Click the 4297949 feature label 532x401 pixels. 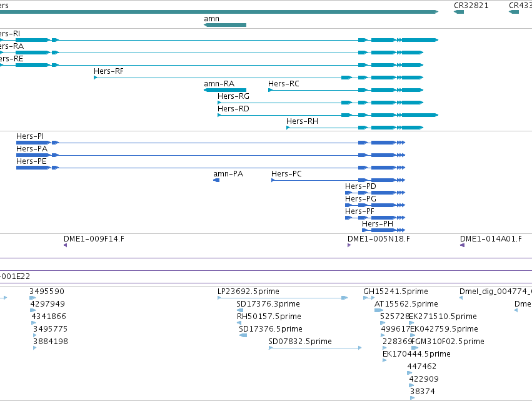pyautogui.click(x=48, y=304)
